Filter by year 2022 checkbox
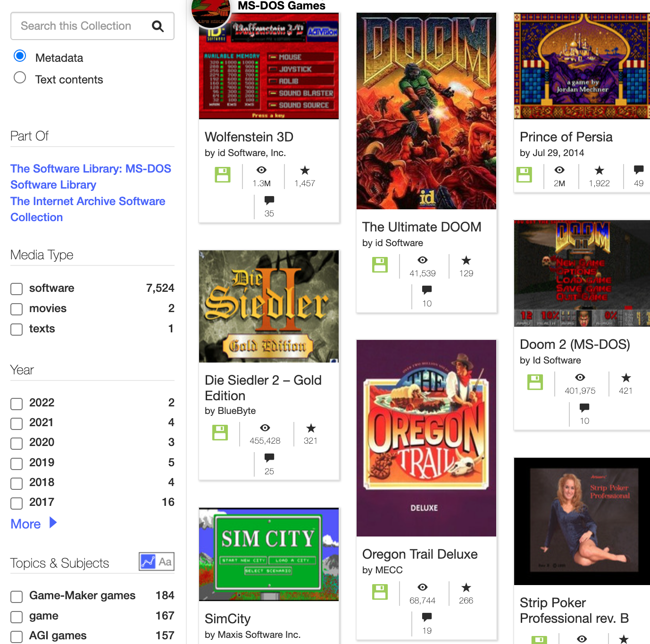This screenshot has width=650, height=644. pos(17,404)
